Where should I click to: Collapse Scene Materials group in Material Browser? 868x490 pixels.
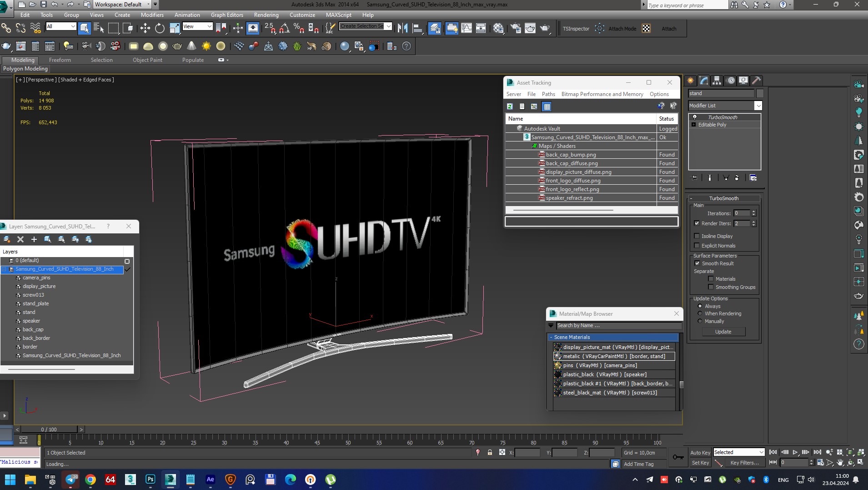tap(551, 337)
